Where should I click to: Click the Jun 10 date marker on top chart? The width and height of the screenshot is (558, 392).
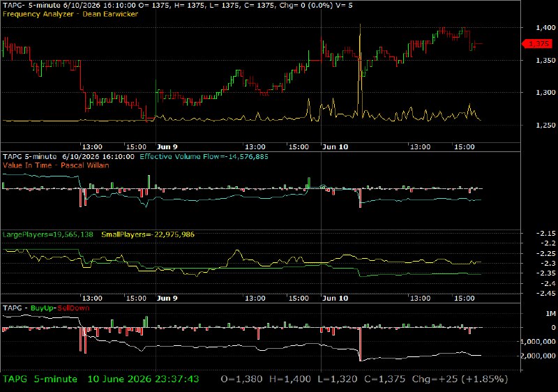(335, 147)
